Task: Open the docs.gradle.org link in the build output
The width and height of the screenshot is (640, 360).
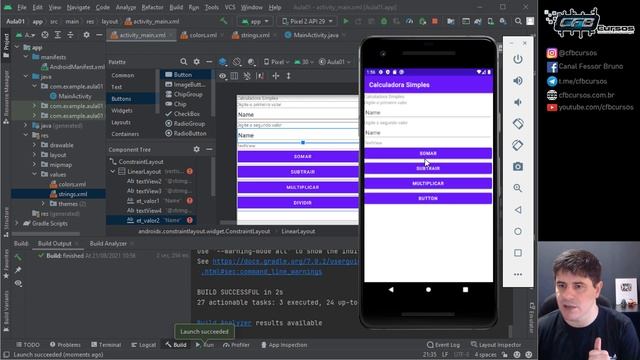Action: (x=285, y=261)
